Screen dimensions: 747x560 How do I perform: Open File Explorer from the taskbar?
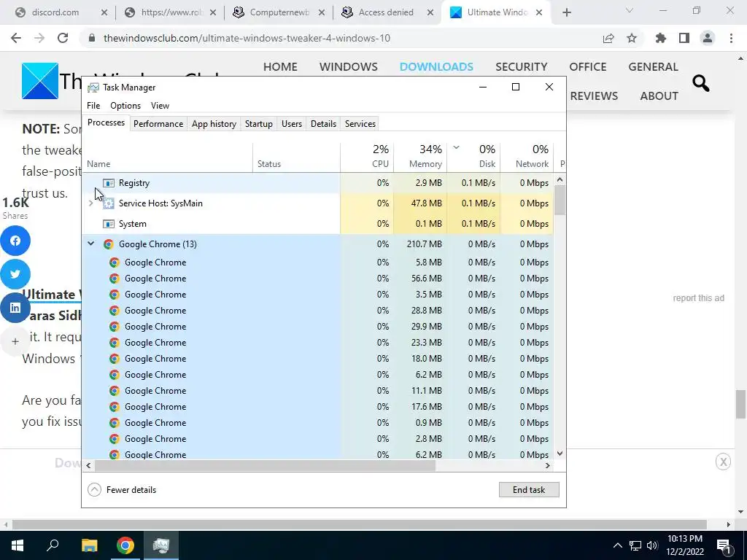coord(89,545)
